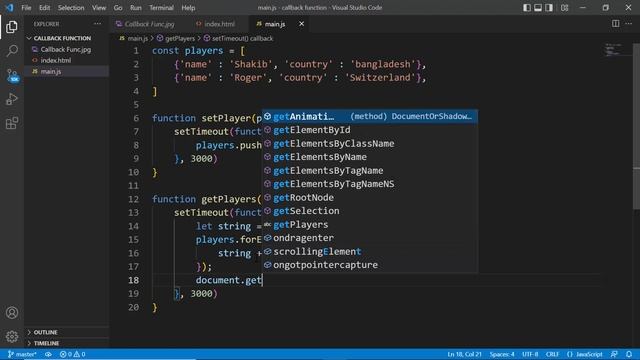Screen dimensions: 640x360
Task: Select scrollingElement suggestion
Action: coord(370,251)
